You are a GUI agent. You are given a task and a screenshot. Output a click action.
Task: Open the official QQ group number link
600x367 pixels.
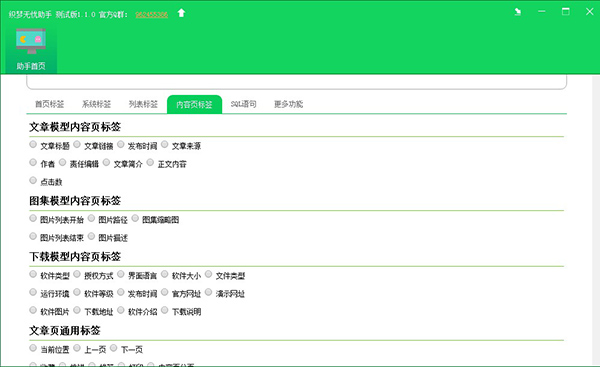click(152, 15)
